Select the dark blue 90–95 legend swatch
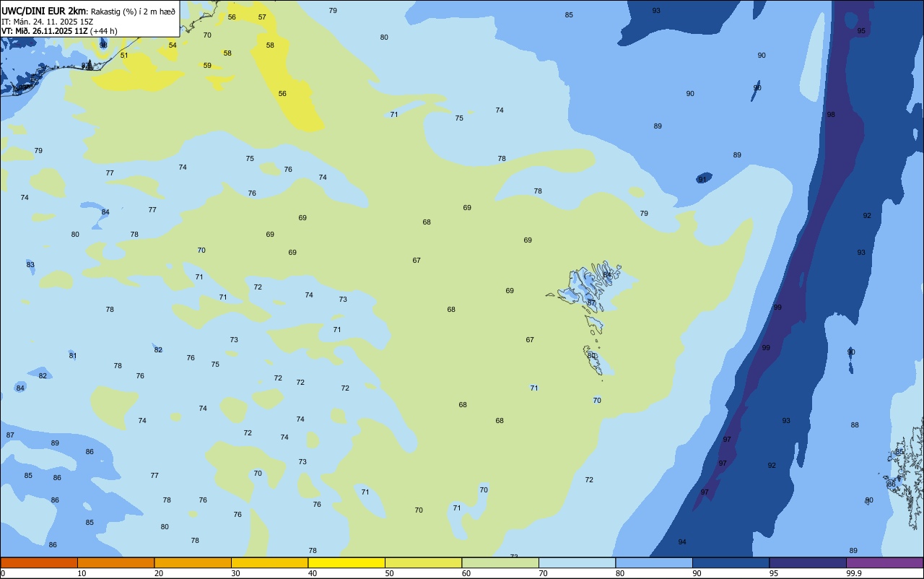 pyautogui.click(x=731, y=562)
